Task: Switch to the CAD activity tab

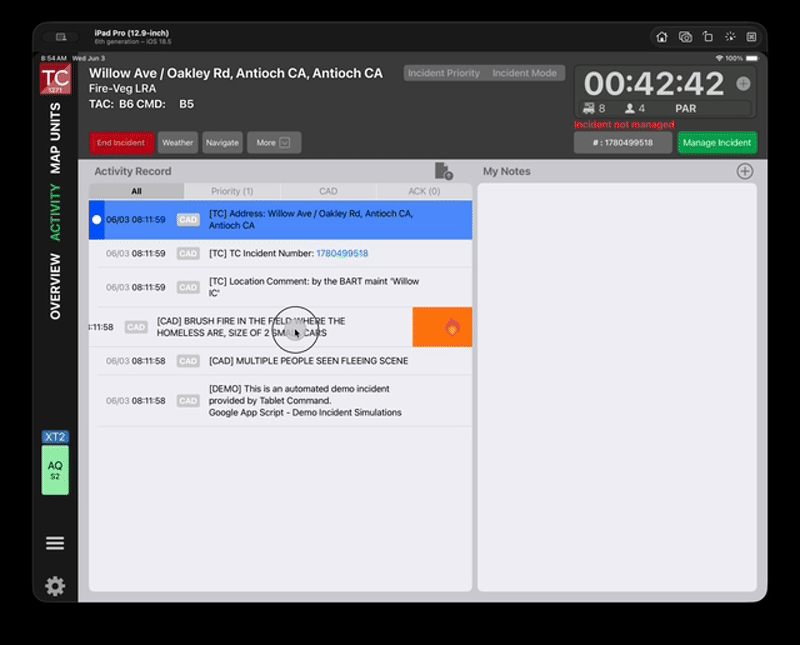Action: tap(328, 191)
